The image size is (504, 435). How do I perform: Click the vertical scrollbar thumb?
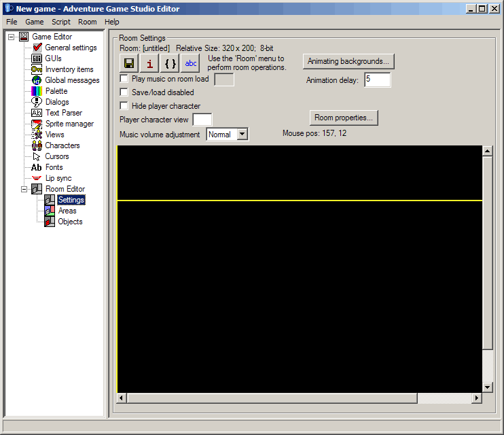coord(487,253)
